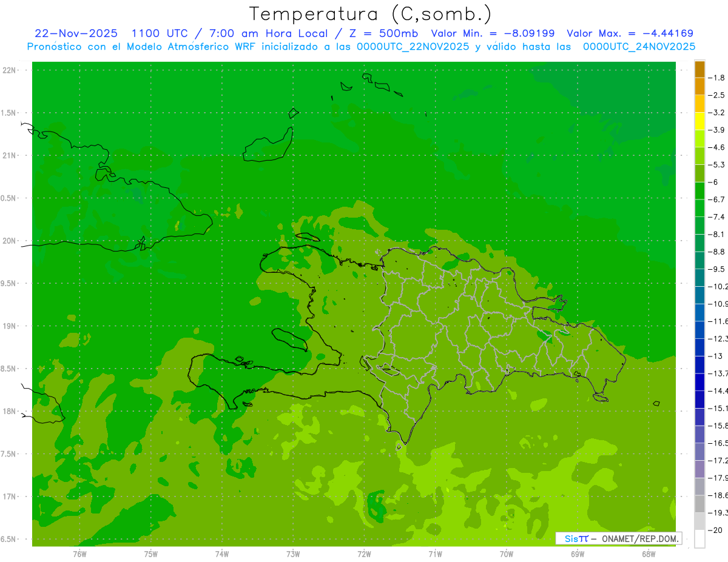Viewport: 728px width, 562px height.
Task: Click 'Valor Max. = -4.44169' text
Action: click(x=630, y=33)
